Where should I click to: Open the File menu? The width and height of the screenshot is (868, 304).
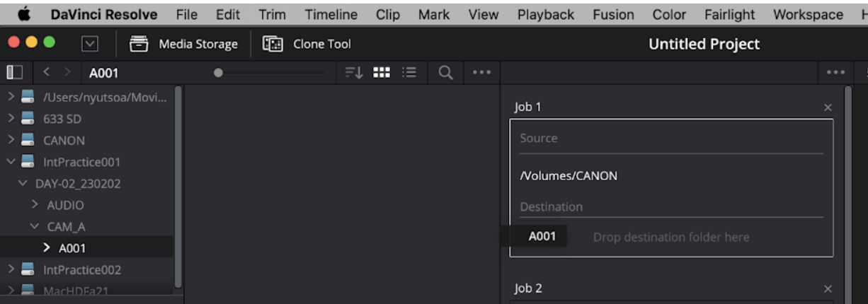187,14
